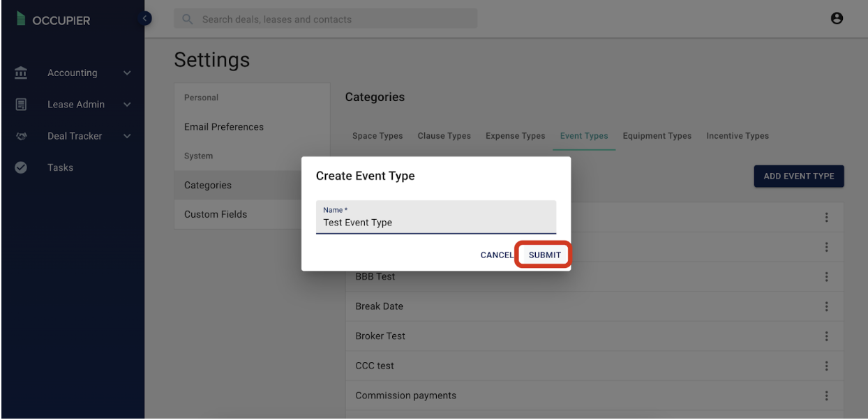Open the three-dot menu for Break Date

827,306
